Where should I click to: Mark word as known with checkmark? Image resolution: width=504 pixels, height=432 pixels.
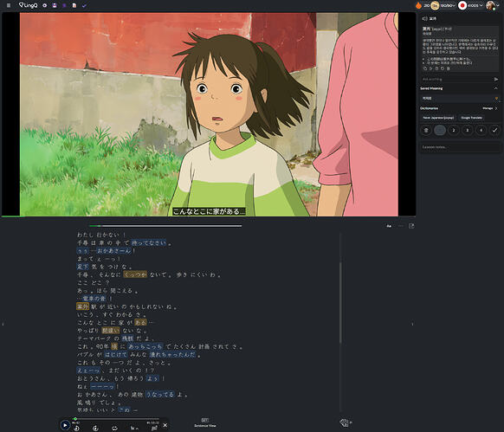click(x=494, y=130)
